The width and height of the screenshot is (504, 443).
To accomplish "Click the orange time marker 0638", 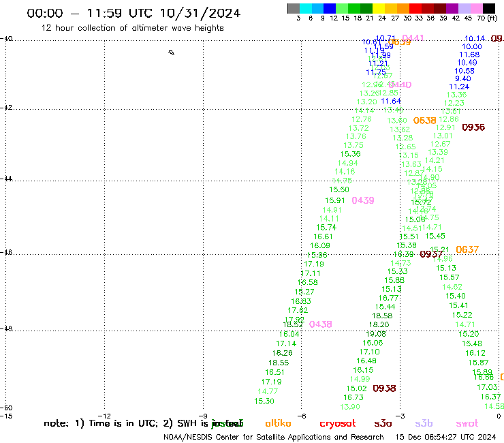I will [x=424, y=121].
